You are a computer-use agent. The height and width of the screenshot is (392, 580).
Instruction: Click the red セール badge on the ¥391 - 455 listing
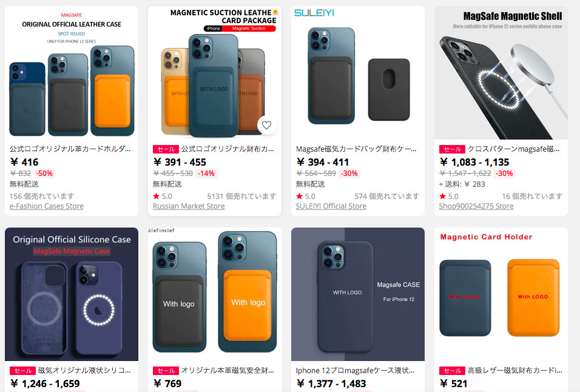click(x=166, y=149)
